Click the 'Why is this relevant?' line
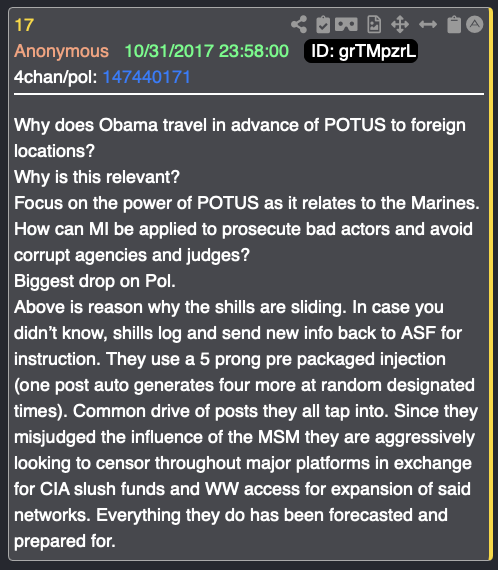This screenshot has width=498, height=570. (x=97, y=177)
